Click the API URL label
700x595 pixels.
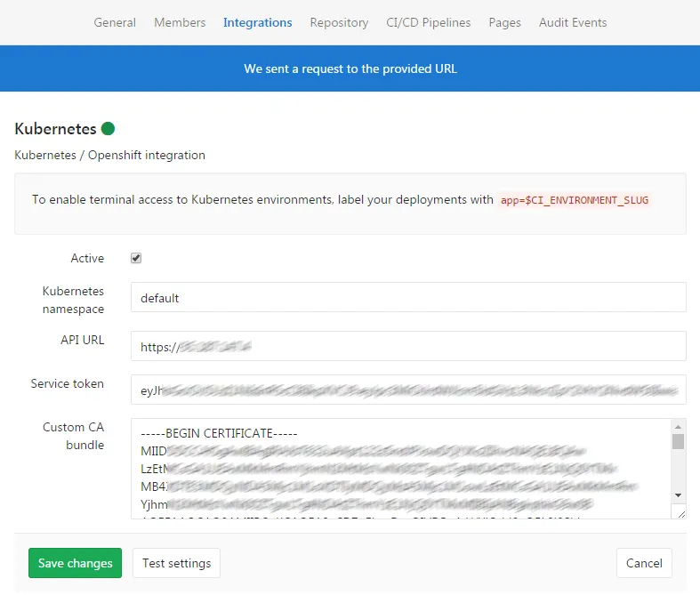pos(83,340)
